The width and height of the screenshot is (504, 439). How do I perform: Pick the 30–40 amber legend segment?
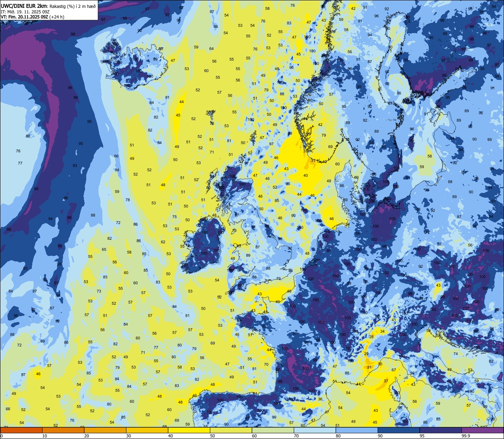coord(147,430)
